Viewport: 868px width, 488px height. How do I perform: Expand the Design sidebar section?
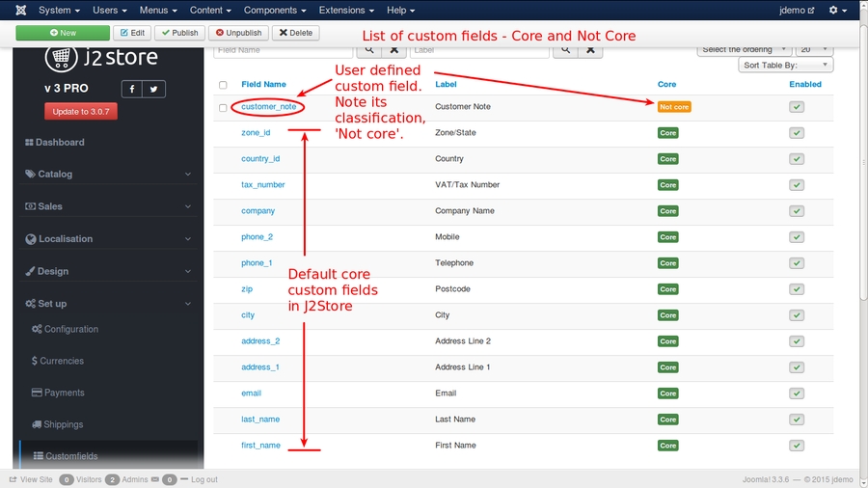108,271
